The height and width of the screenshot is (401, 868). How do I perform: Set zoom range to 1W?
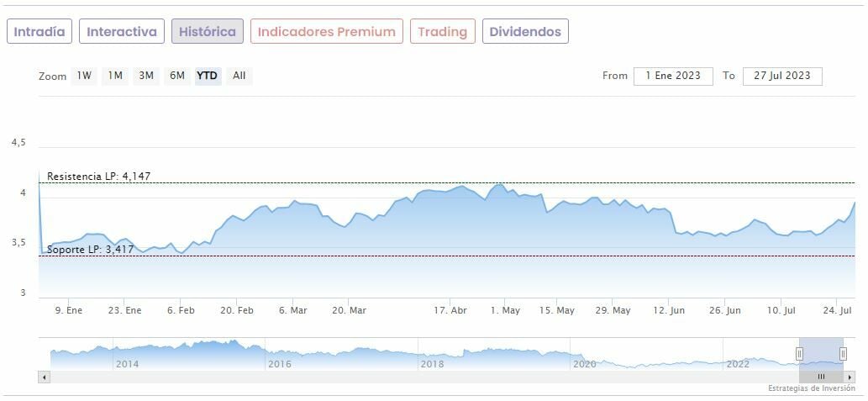pyautogui.click(x=84, y=76)
